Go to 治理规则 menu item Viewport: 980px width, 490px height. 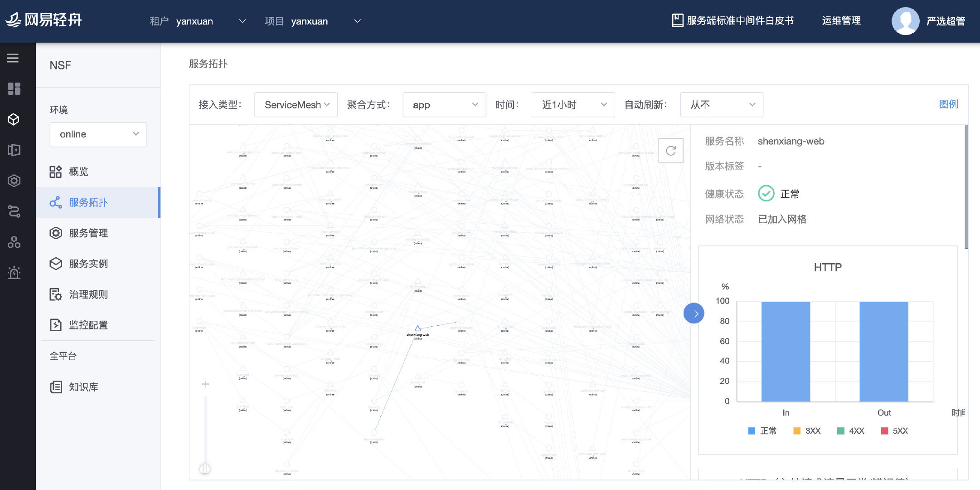[x=88, y=294]
